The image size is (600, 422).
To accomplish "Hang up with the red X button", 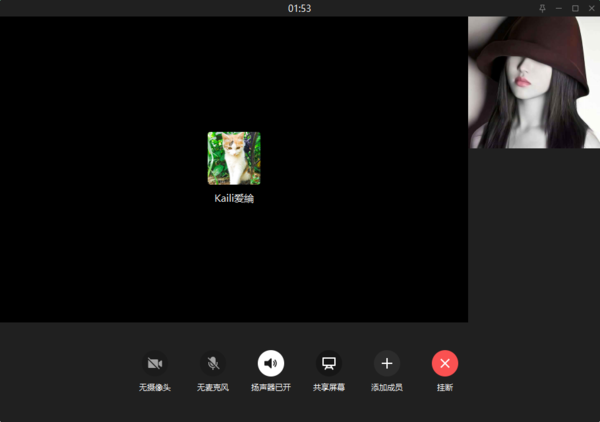I will [x=445, y=363].
